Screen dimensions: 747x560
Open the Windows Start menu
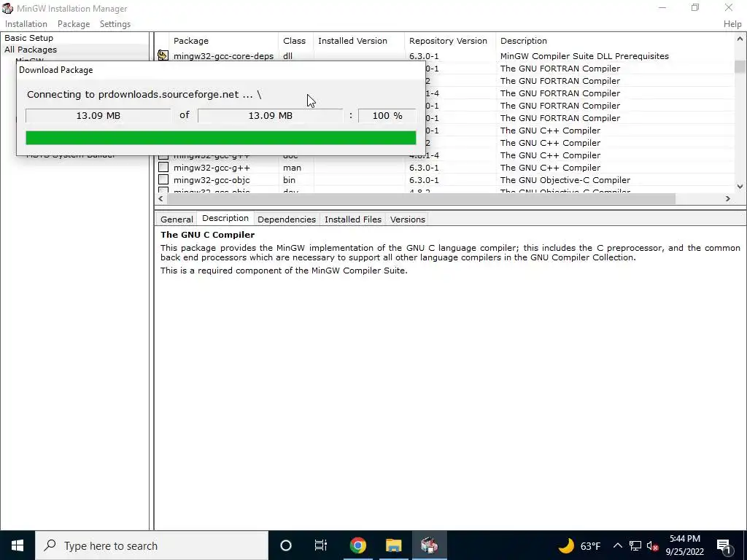[x=18, y=545]
